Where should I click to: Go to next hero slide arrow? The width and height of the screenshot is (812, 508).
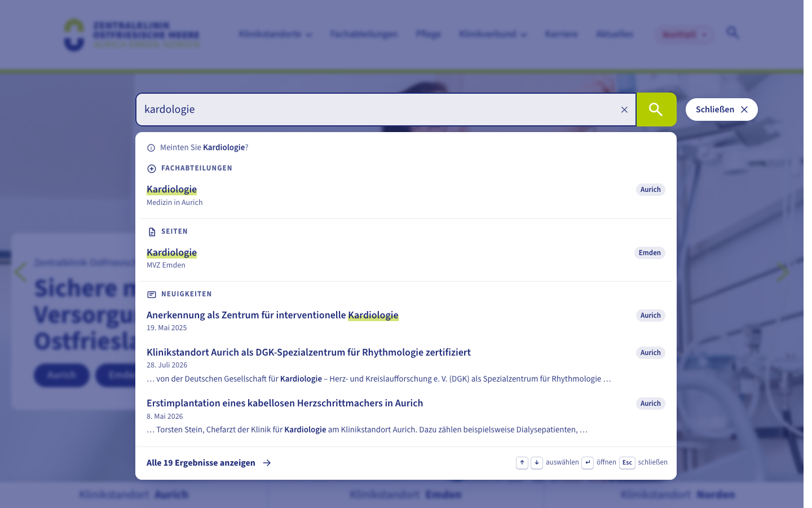click(x=783, y=273)
